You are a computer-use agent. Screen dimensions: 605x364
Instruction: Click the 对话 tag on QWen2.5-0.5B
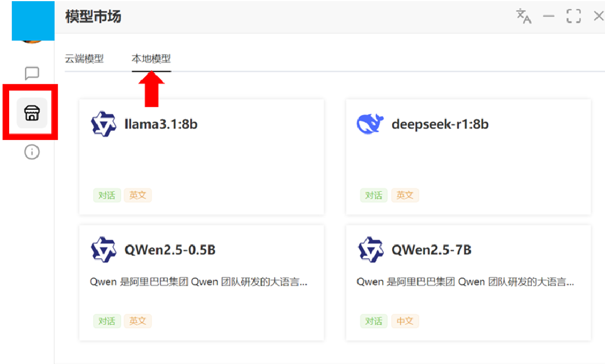tap(107, 321)
